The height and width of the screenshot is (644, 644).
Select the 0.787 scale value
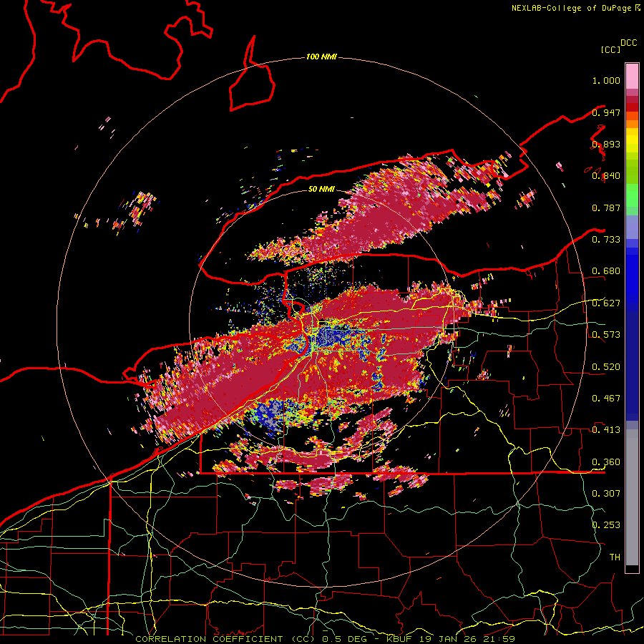click(606, 208)
